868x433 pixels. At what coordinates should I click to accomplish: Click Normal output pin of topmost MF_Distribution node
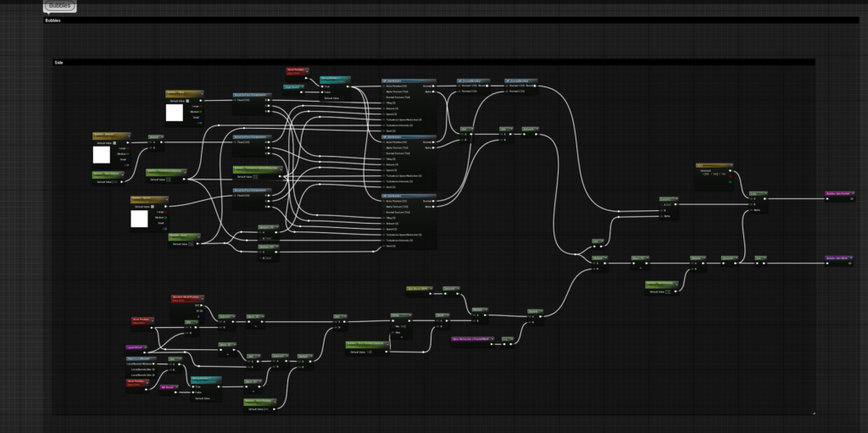pos(433,86)
